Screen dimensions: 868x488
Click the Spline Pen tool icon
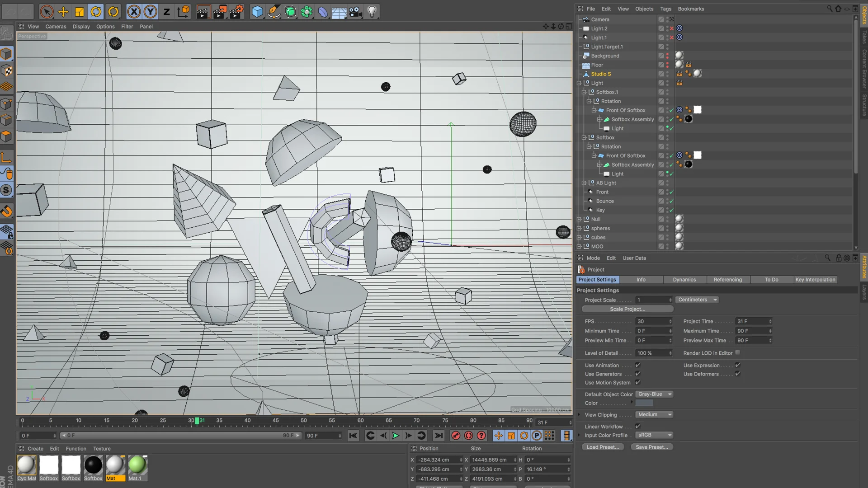(274, 12)
